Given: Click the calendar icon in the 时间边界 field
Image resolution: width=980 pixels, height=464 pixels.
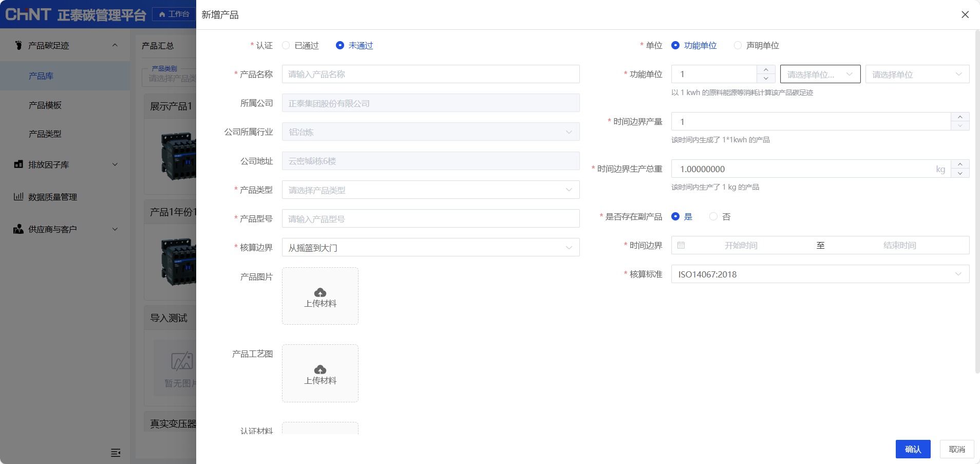Looking at the screenshot, I should [681, 245].
